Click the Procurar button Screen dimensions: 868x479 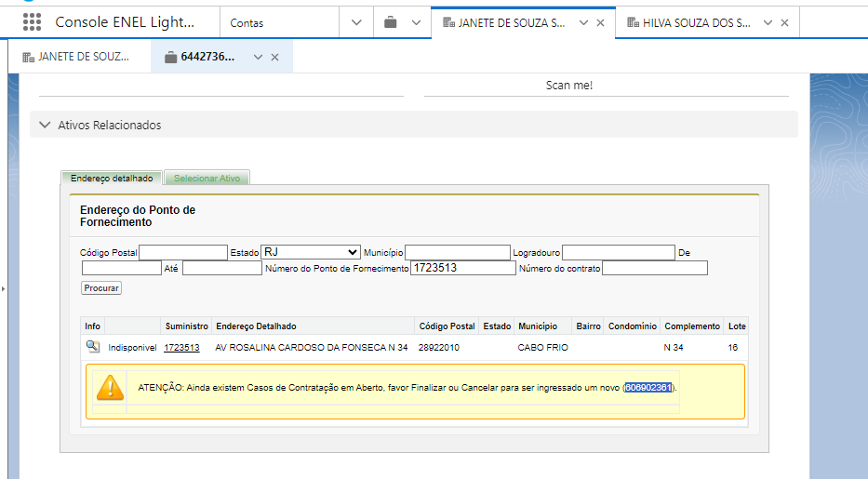tap(101, 287)
